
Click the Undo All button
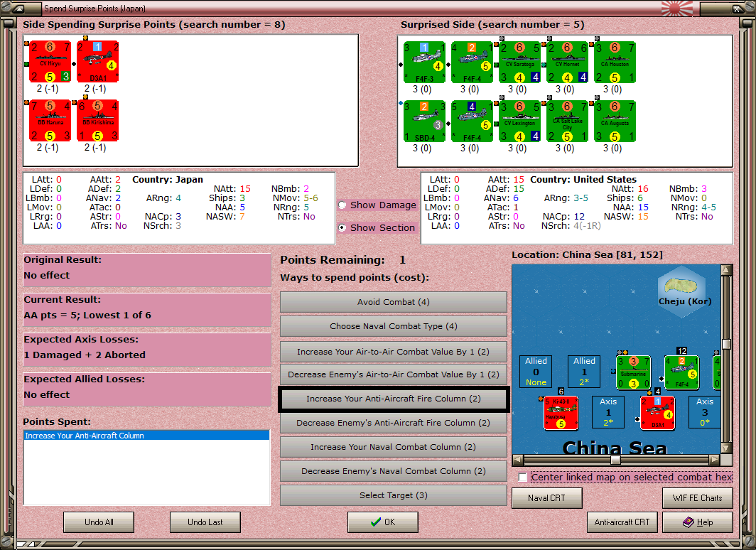(99, 522)
